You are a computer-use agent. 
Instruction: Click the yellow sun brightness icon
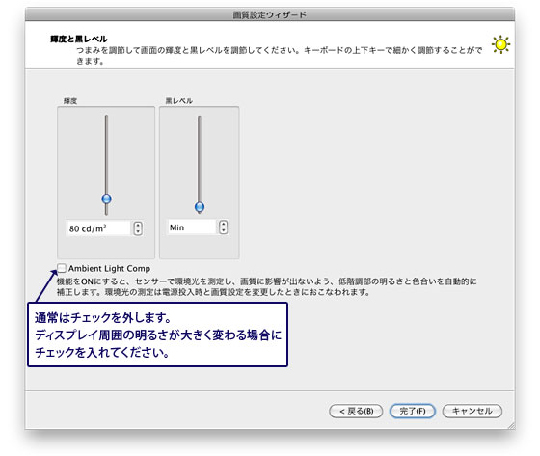(501, 44)
